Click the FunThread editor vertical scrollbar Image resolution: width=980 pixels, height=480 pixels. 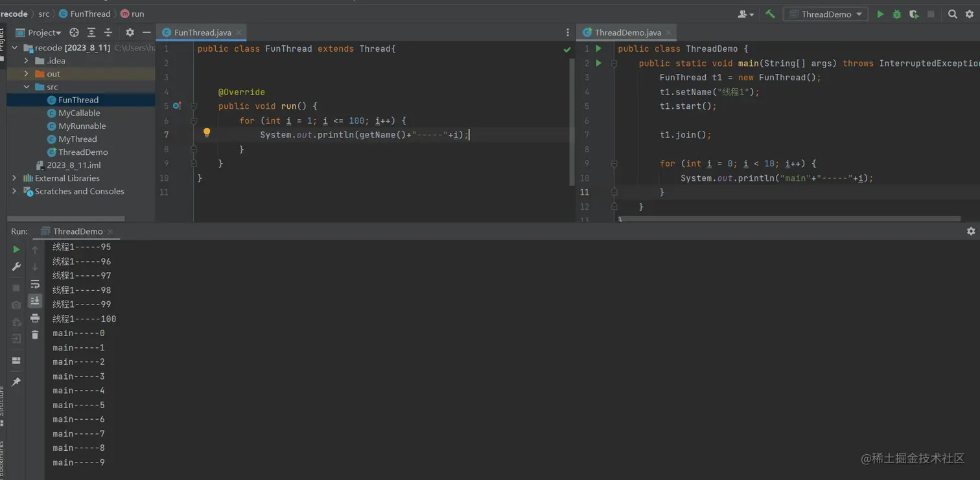click(x=571, y=122)
